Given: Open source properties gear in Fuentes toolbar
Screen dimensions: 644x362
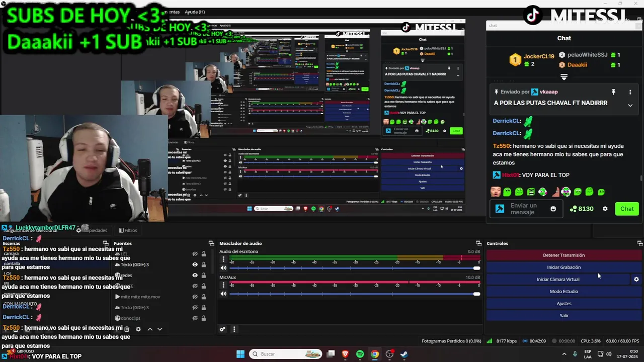Looking at the screenshot, I should click(x=138, y=329).
